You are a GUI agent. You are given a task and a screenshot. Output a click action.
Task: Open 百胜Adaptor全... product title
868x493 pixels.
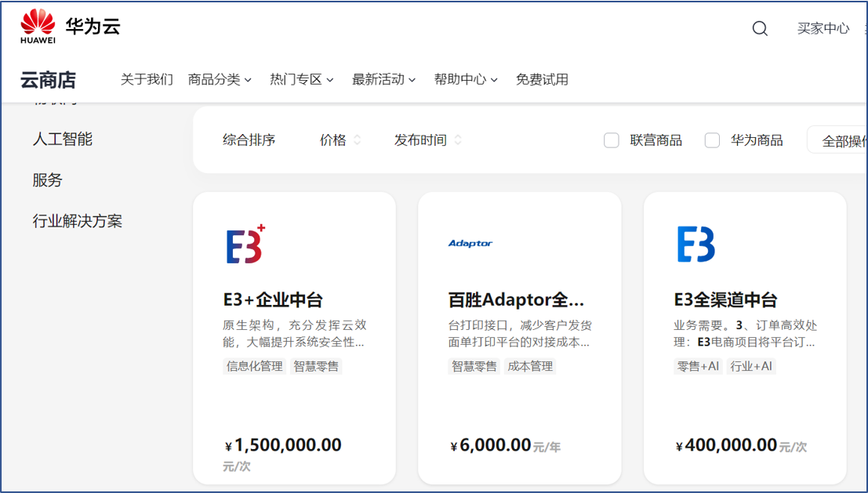[516, 300]
